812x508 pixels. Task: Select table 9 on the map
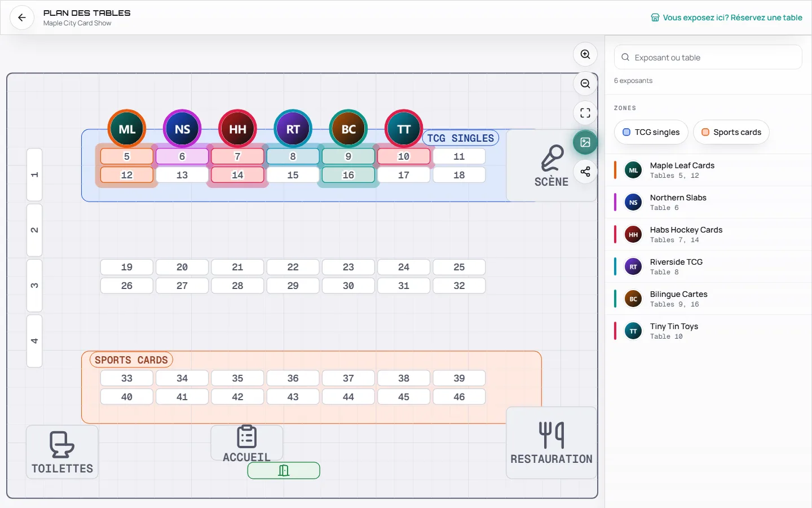point(348,156)
